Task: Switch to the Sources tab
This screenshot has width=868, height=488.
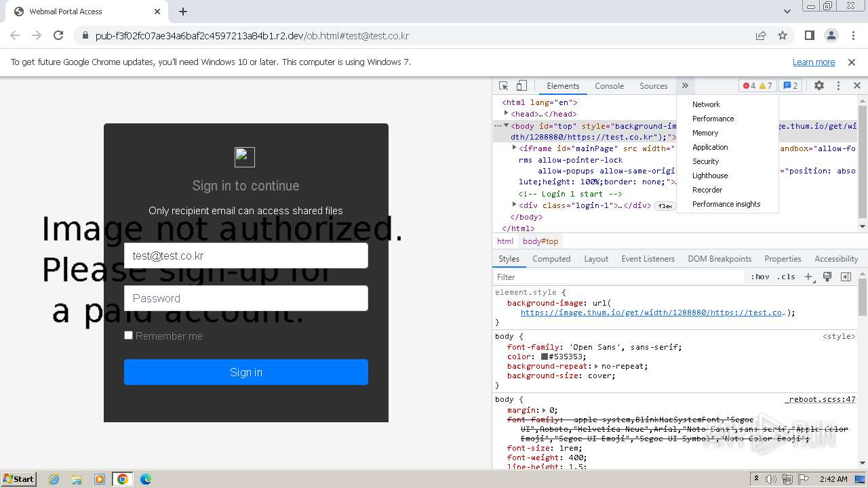Action: click(653, 85)
